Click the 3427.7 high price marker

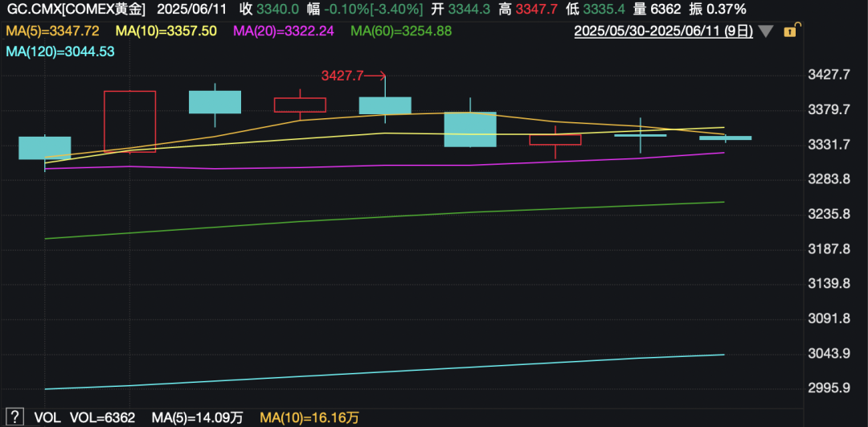(x=342, y=76)
